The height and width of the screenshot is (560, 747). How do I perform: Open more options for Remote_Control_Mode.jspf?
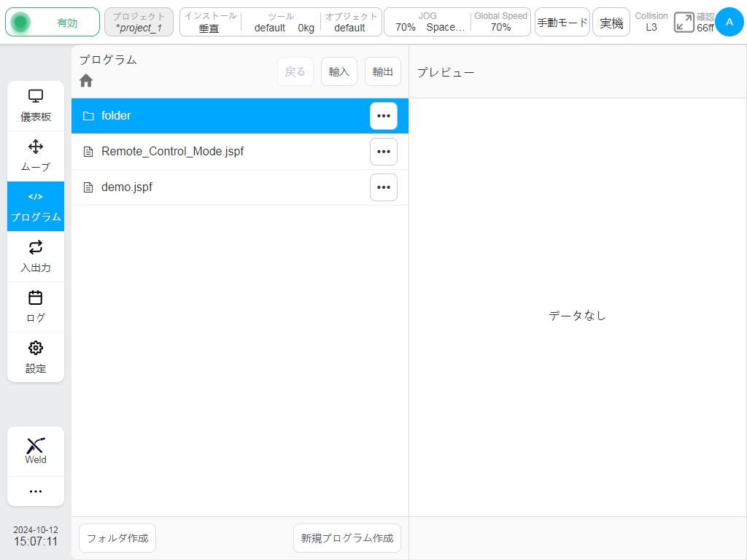[384, 152]
